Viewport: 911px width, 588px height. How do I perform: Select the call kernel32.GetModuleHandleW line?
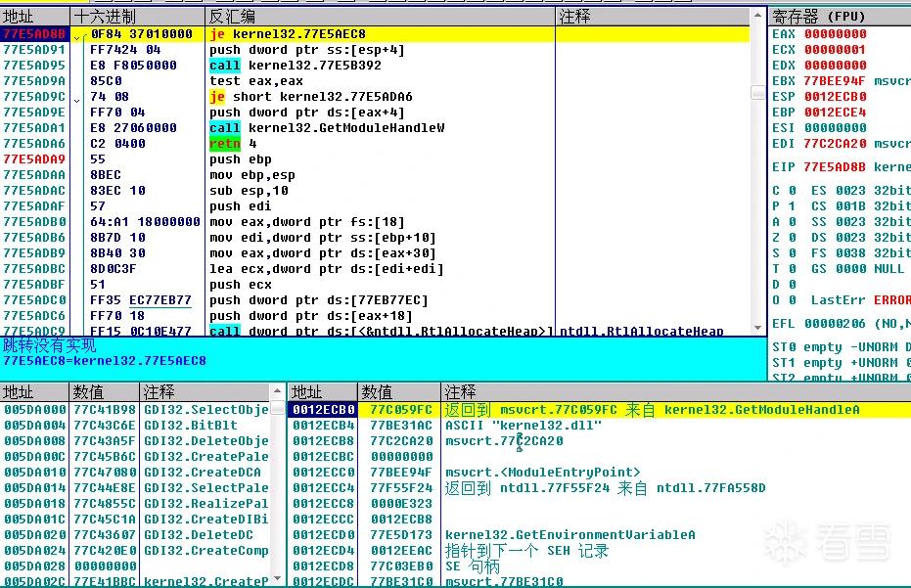point(327,128)
